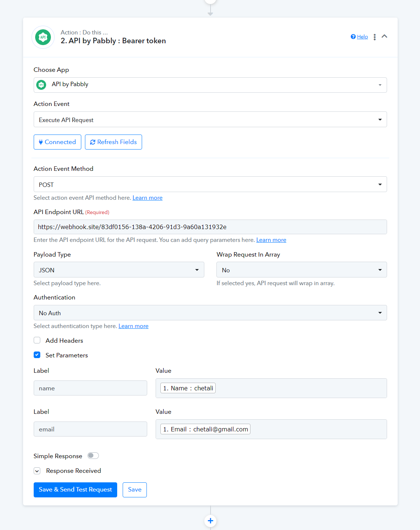Expand the Response Received section
This screenshot has width=420, height=530.
click(37, 471)
